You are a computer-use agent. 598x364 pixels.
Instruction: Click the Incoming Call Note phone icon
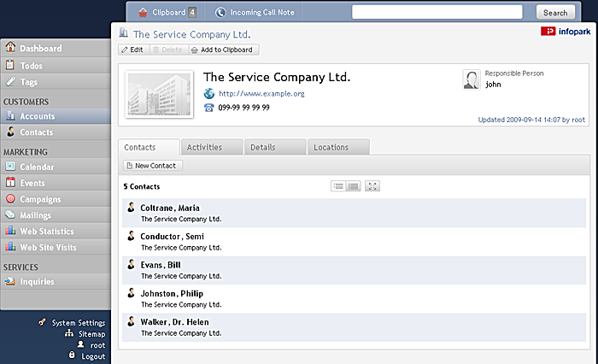click(220, 13)
